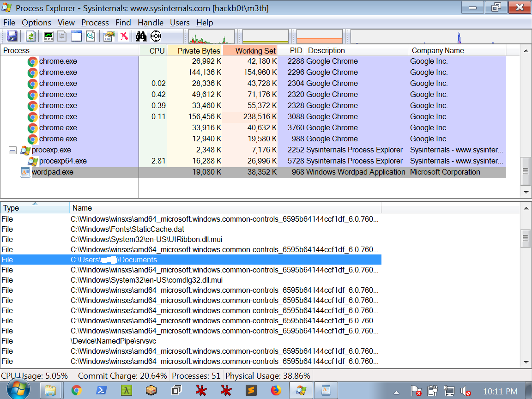Select the chrome.exe process with PID 2288

(x=253, y=61)
